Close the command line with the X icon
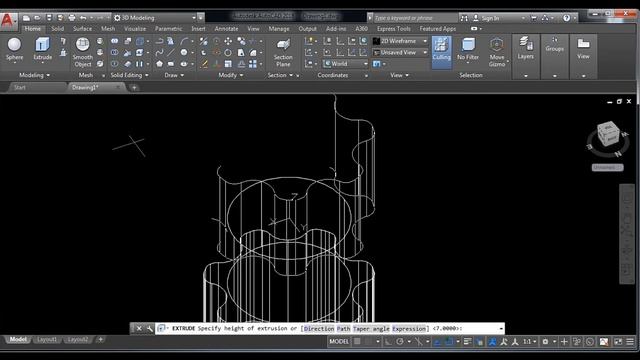640x360 pixels. (x=139, y=329)
